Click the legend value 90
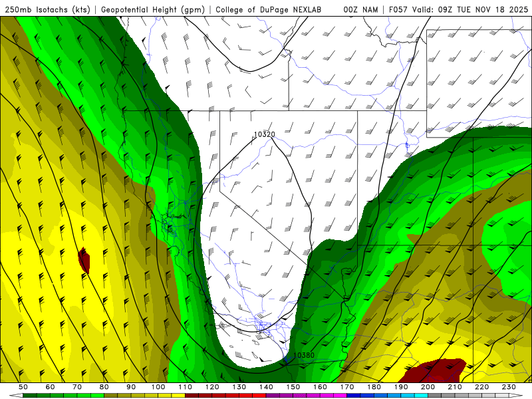This screenshot has width=532, height=399. coord(131,387)
